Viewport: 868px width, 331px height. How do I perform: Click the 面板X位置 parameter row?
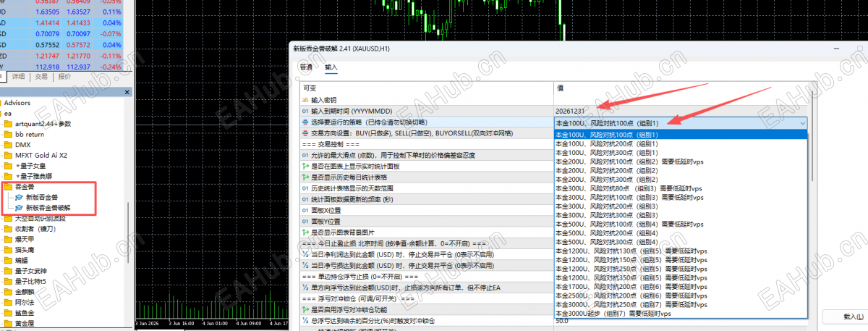click(x=426, y=210)
